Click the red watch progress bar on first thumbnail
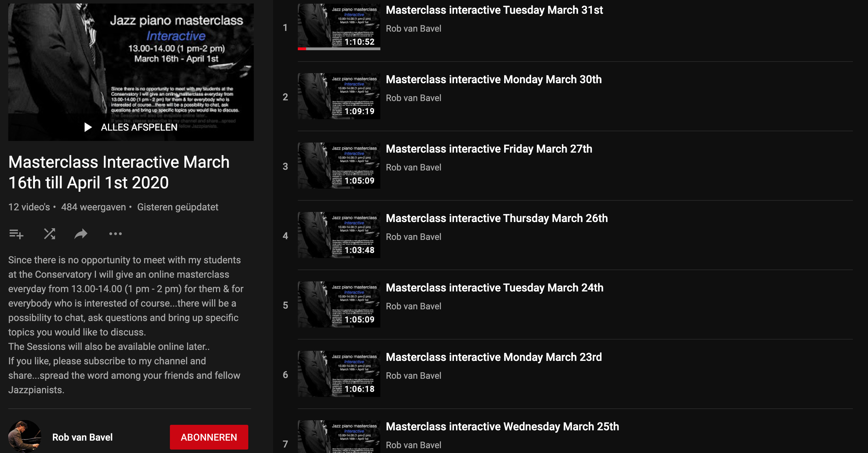Image resolution: width=868 pixels, height=453 pixels. click(x=302, y=49)
